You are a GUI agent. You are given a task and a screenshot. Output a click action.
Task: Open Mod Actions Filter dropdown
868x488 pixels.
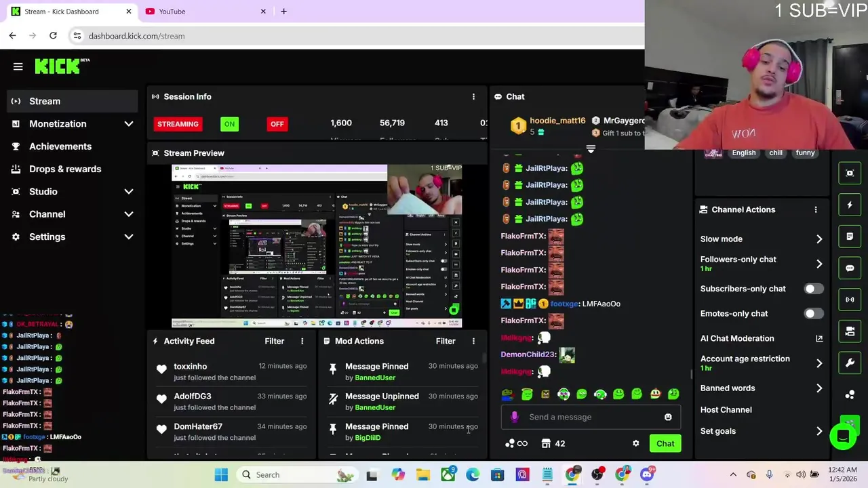[446, 341]
